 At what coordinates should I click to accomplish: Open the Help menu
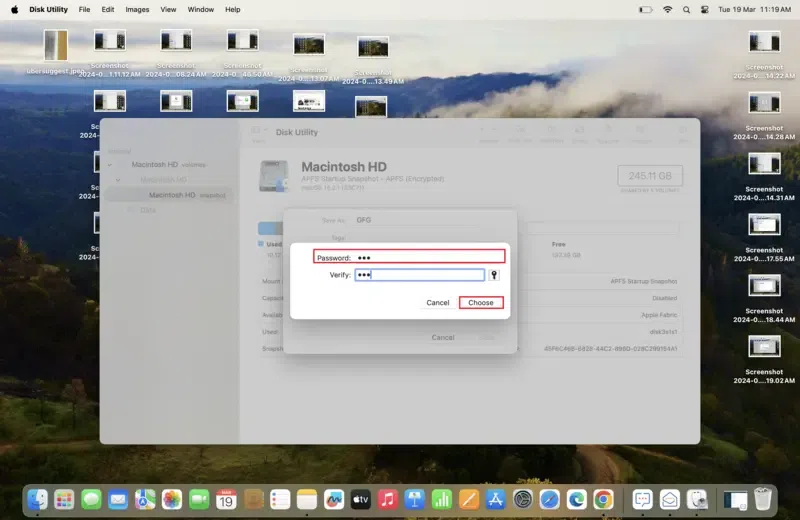click(233, 9)
